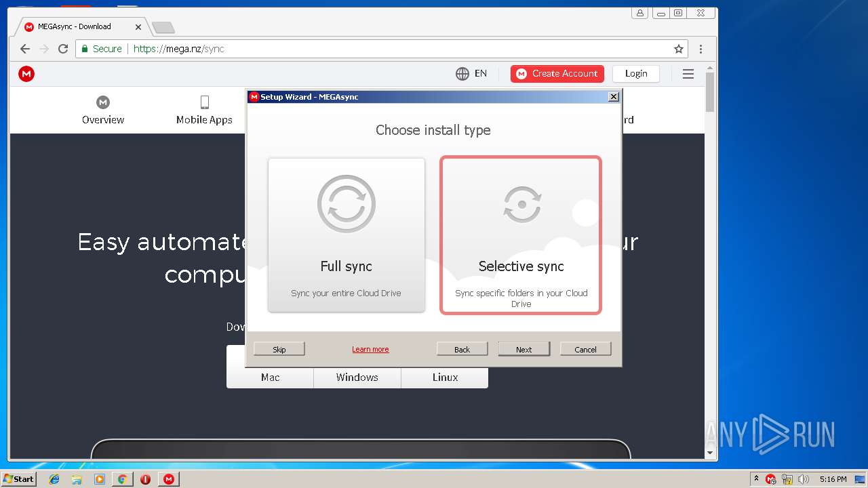This screenshot has width=868, height=488.
Task: Click the Login button on mega.nz
Action: click(636, 74)
